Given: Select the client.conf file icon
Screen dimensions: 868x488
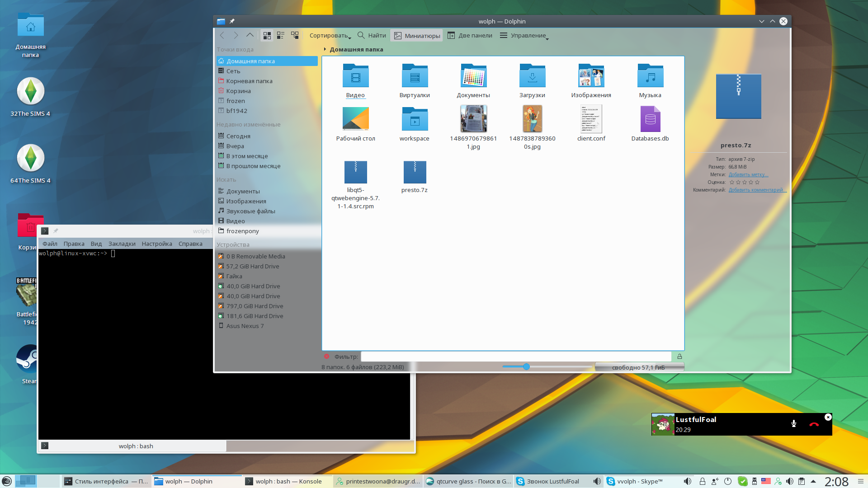Looking at the screenshot, I should pos(591,119).
